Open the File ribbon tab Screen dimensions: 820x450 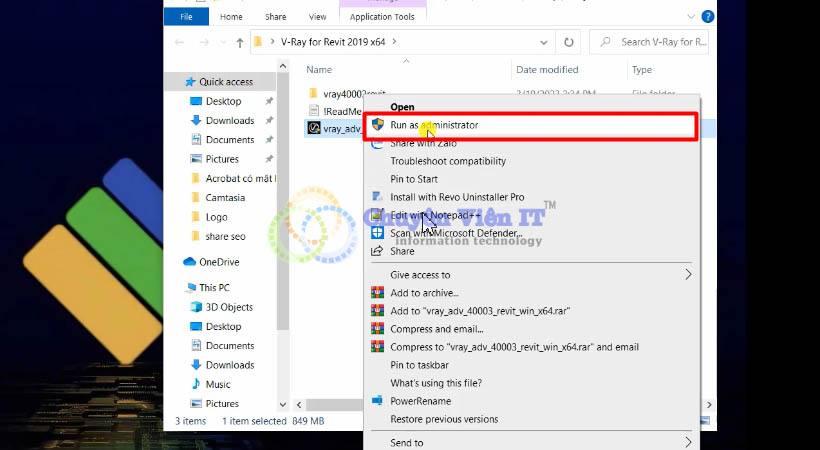[x=186, y=17]
